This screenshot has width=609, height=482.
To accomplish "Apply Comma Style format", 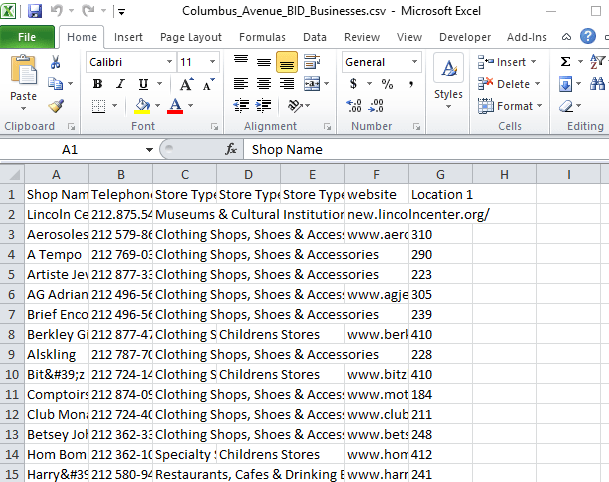I will tap(411, 84).
